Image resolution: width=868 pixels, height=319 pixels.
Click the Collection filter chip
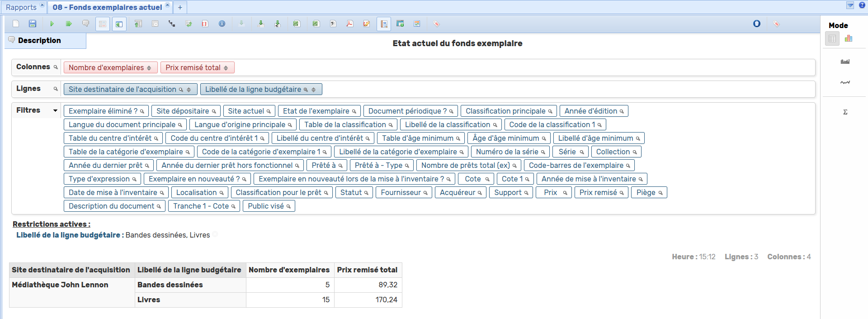pyautogui.click(x=616, y=152)
